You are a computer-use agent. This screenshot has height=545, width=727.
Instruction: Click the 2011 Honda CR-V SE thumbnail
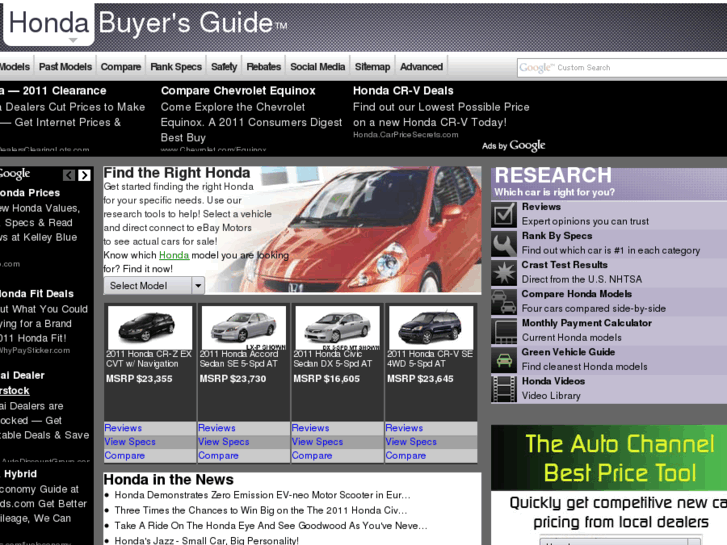point(431,327)
